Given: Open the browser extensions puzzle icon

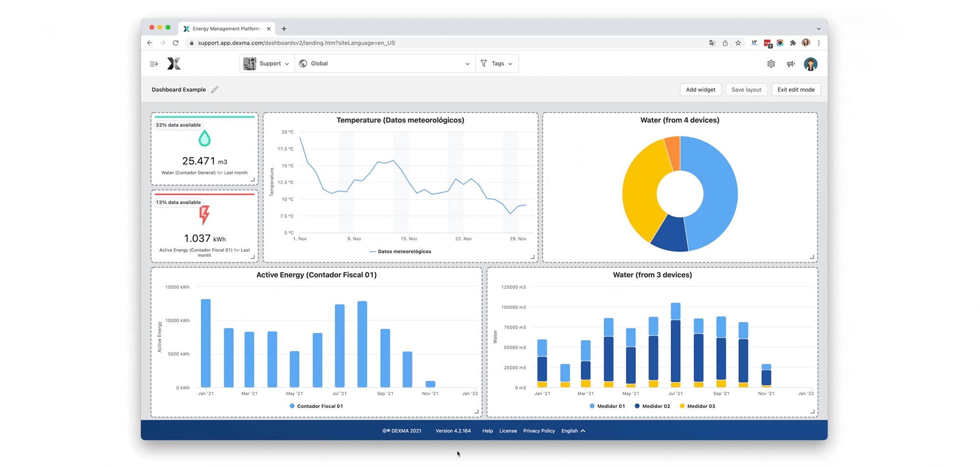Looking at the screenshot, I should (x=793, y=43).
